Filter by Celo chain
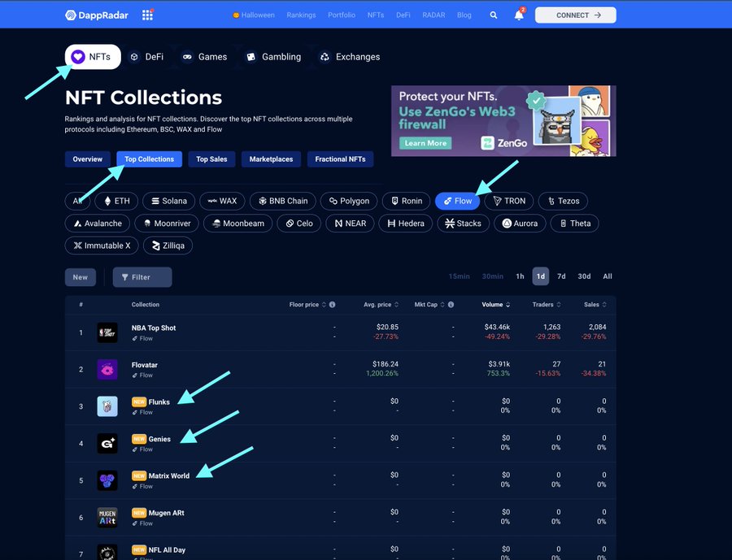This screenshot has width=732, height=560. coord(298,224)
